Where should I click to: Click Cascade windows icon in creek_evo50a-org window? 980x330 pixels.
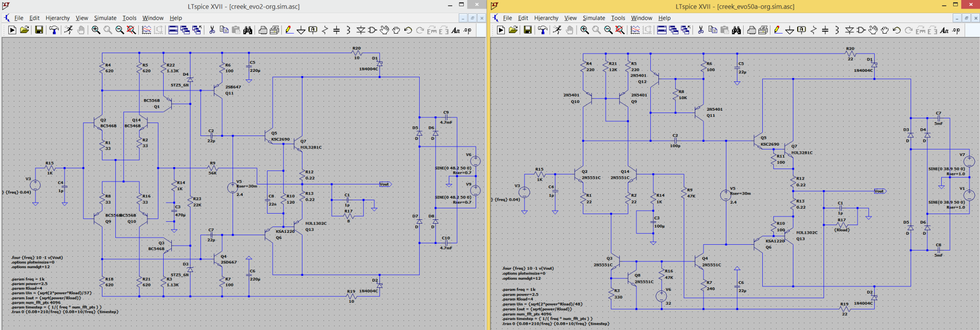pos(674,30)
